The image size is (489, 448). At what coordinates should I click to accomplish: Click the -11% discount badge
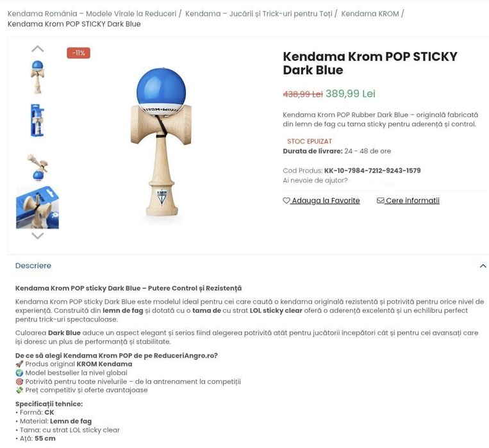coord(79,53)
